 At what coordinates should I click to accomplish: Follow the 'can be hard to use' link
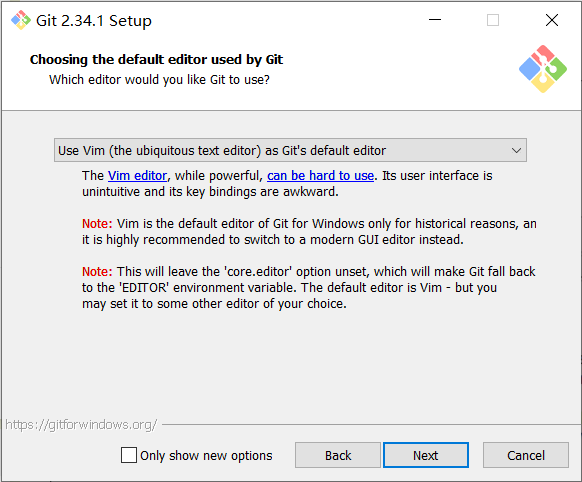pos(320,176)
